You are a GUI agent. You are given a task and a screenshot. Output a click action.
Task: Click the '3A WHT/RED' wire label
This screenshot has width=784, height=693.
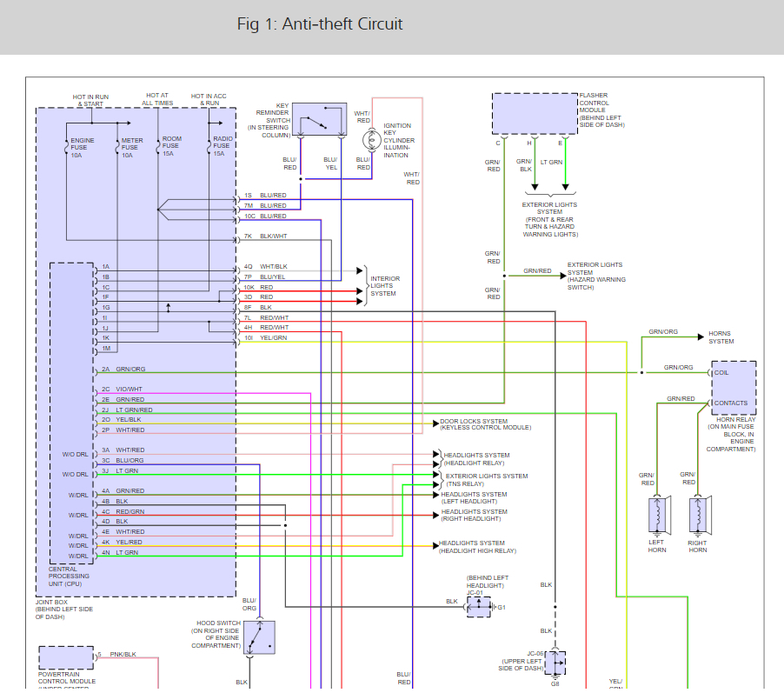(x=123, y=450)
